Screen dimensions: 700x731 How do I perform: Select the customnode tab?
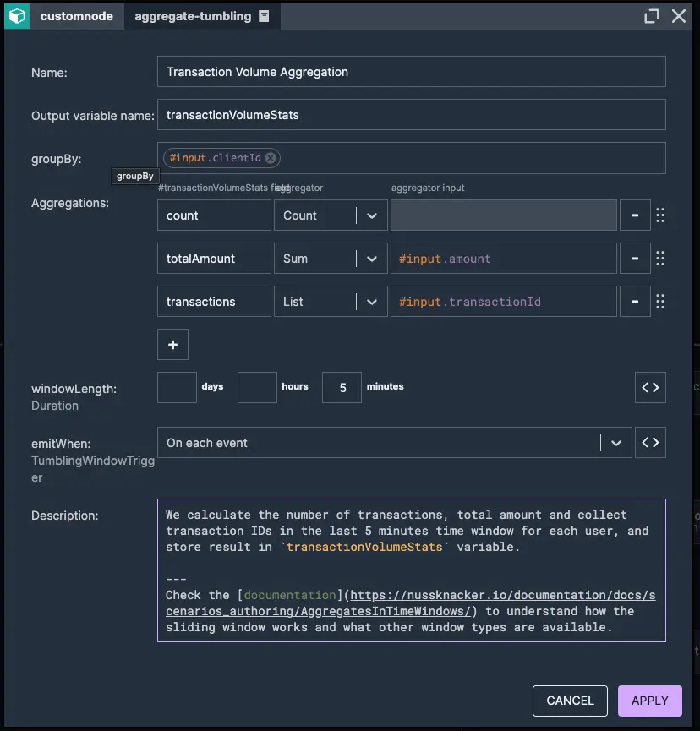[76, 16]
